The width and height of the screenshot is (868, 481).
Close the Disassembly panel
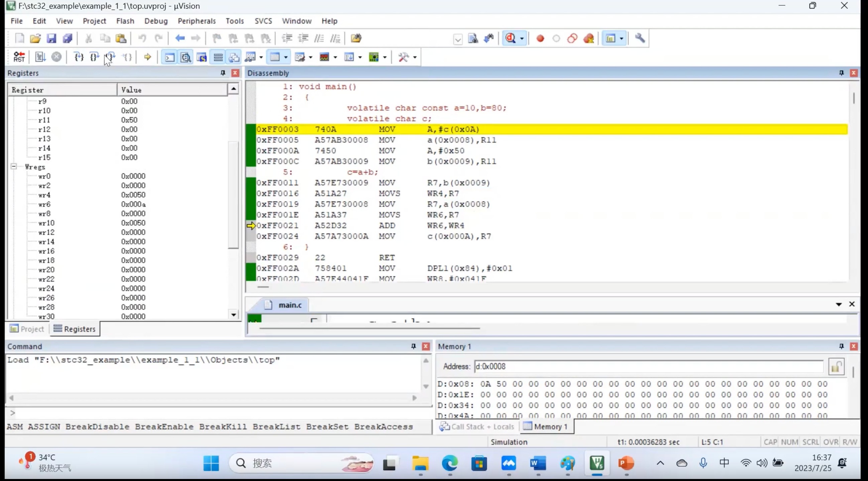pos(854,73)
